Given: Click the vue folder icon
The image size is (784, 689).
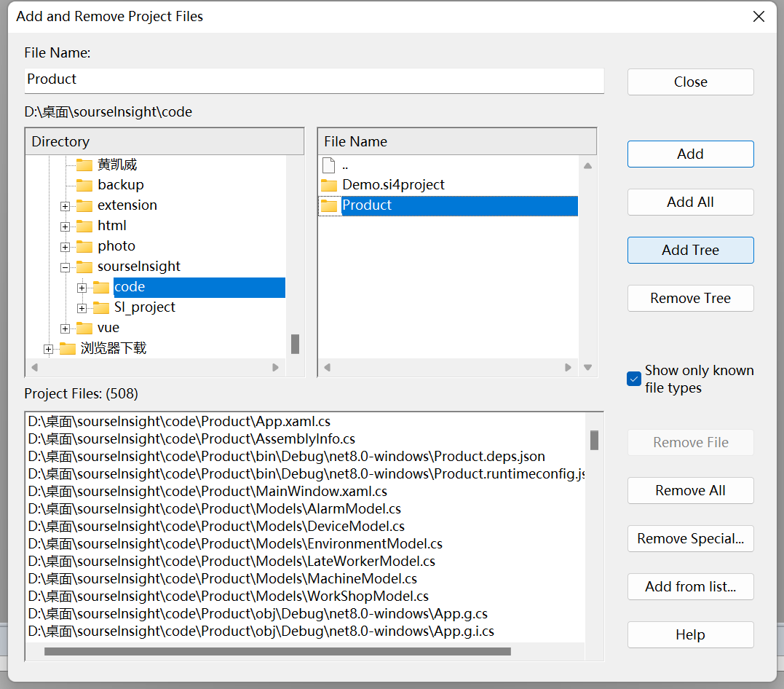Looking at the screenshot, I should point(84,328).
